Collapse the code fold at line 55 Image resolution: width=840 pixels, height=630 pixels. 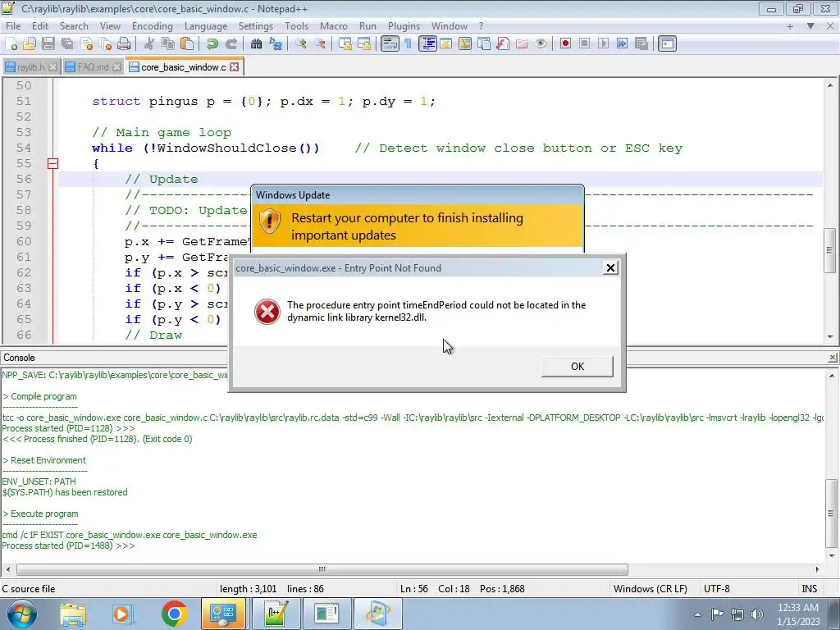click(x=52, y=163)
